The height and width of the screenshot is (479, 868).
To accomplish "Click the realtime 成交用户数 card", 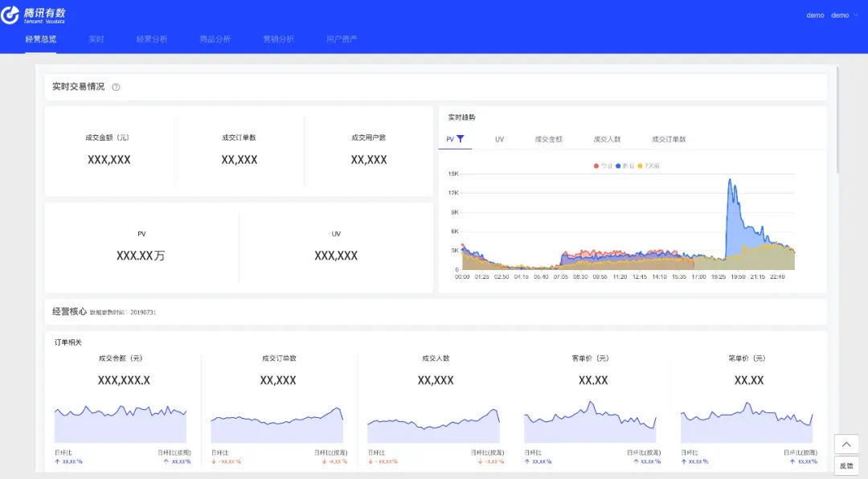I will [369, 150].
